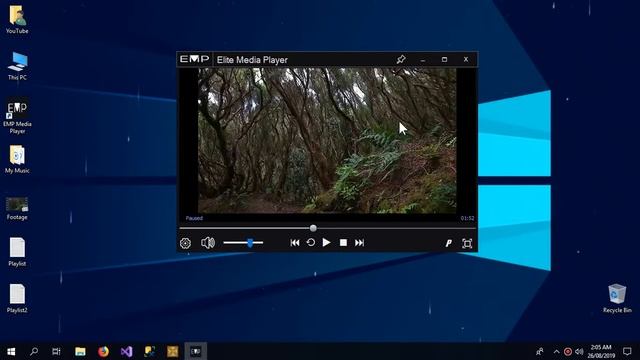
Task: Select the My Music desktop folder
Action: 17,159
